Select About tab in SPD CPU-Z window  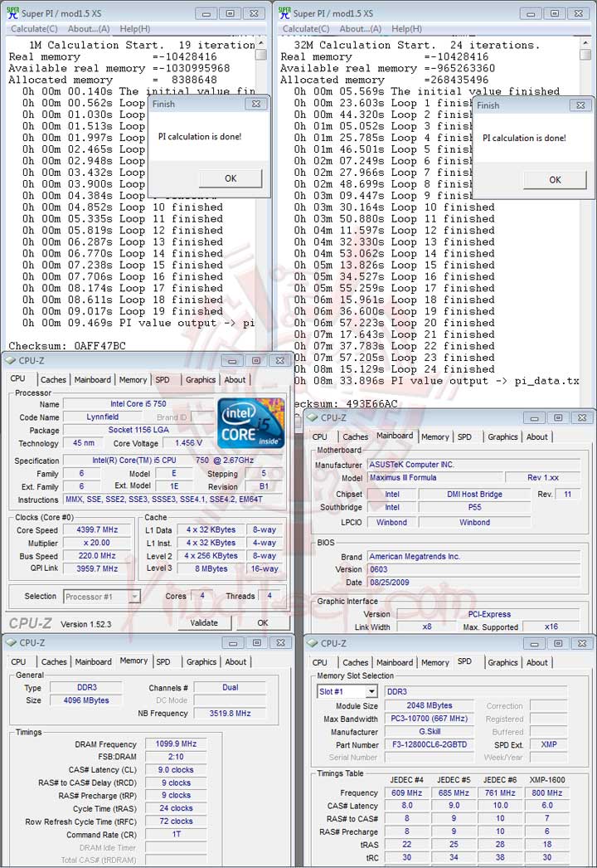click(x=536, y=663)
